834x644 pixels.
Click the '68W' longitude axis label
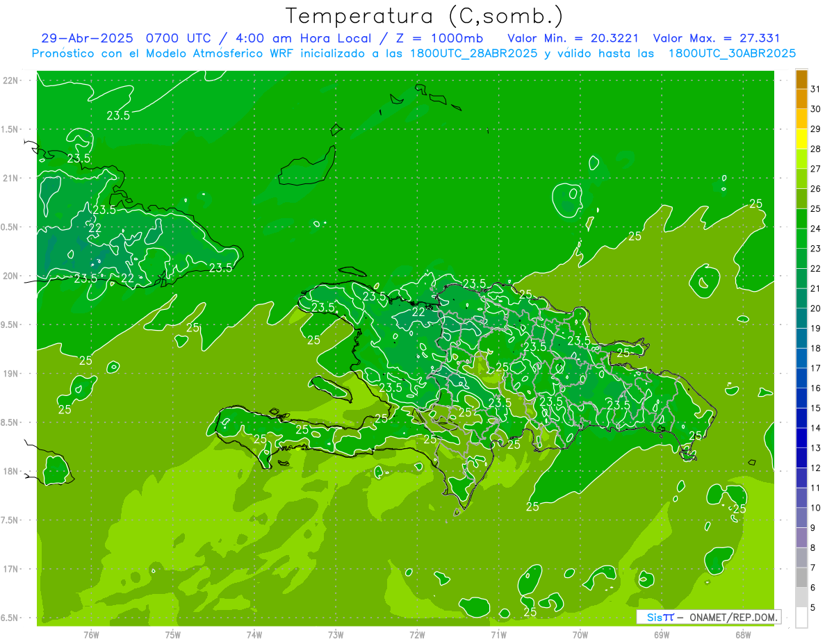pos(743,634)
